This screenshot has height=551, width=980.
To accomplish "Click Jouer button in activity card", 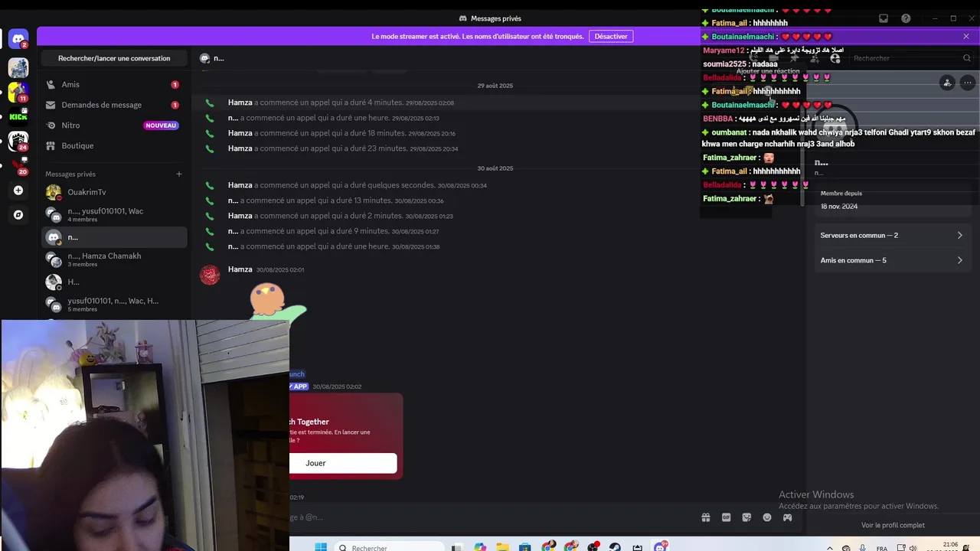I will pyautogui.click(x=343, y=463).
